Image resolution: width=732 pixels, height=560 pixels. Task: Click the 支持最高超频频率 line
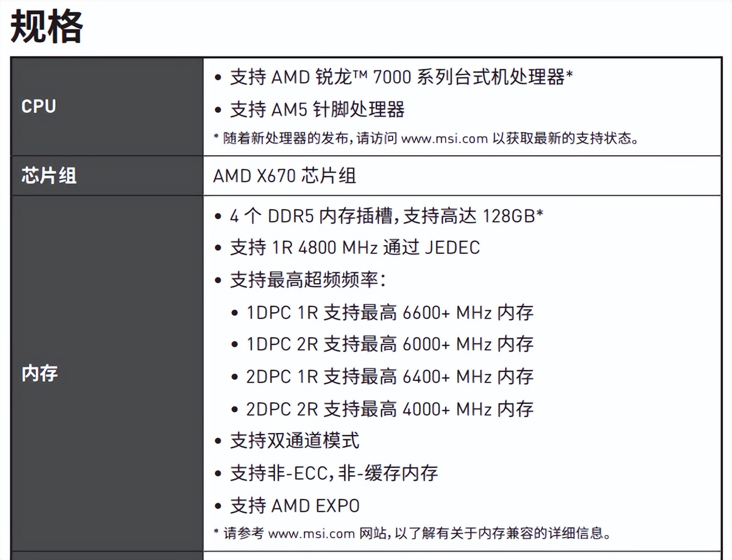click(x=307, y=280)
